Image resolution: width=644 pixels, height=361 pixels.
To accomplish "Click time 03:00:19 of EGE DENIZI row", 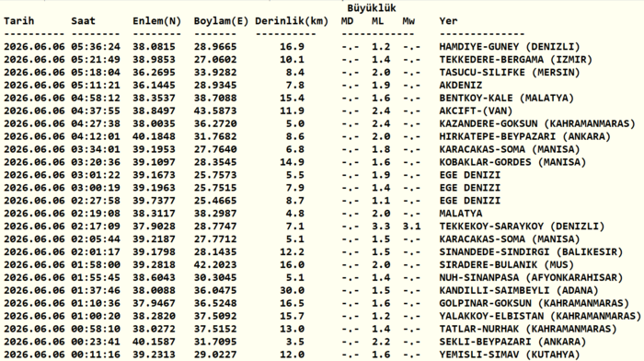I will 96,188.
